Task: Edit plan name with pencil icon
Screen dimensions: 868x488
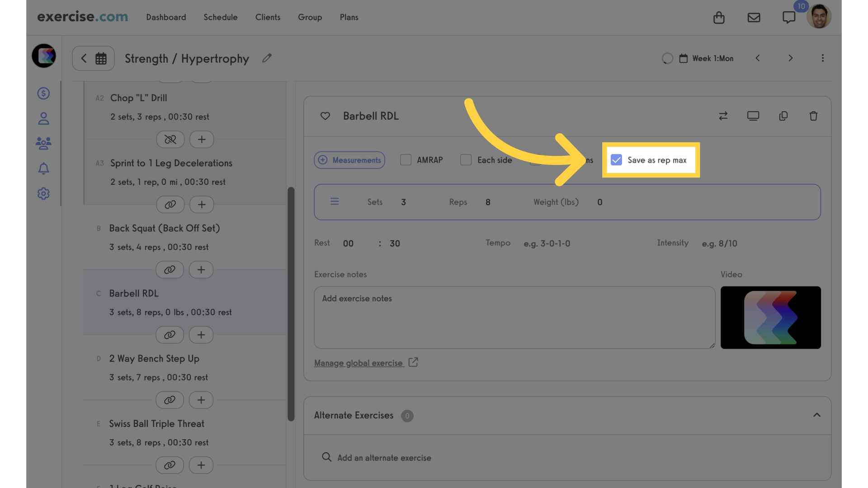Action: point(267,58)
